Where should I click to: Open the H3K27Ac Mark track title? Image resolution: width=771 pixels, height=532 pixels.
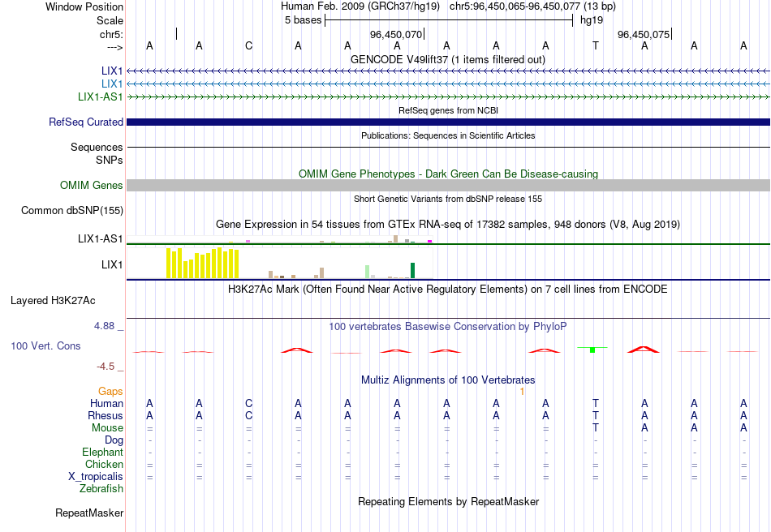point(447,289)
